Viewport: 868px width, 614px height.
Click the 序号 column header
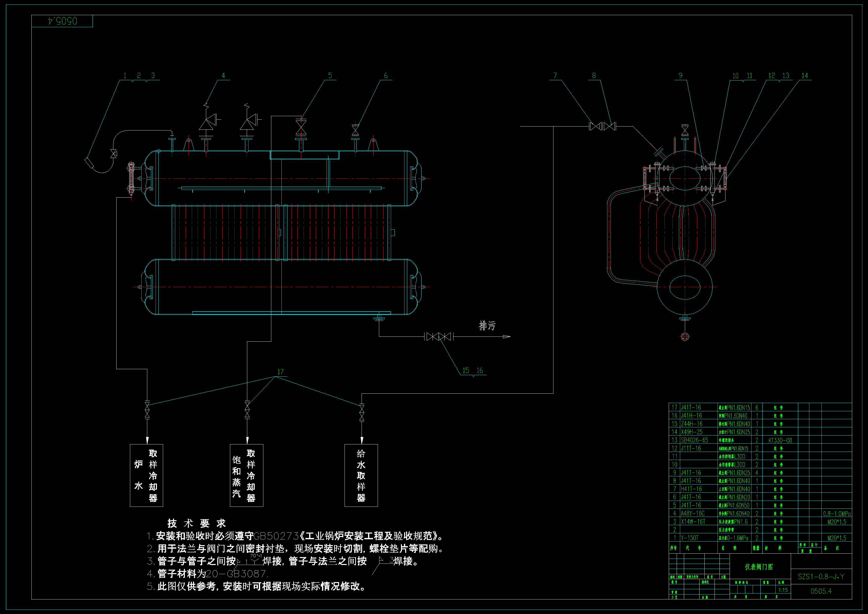click(673, 548)
